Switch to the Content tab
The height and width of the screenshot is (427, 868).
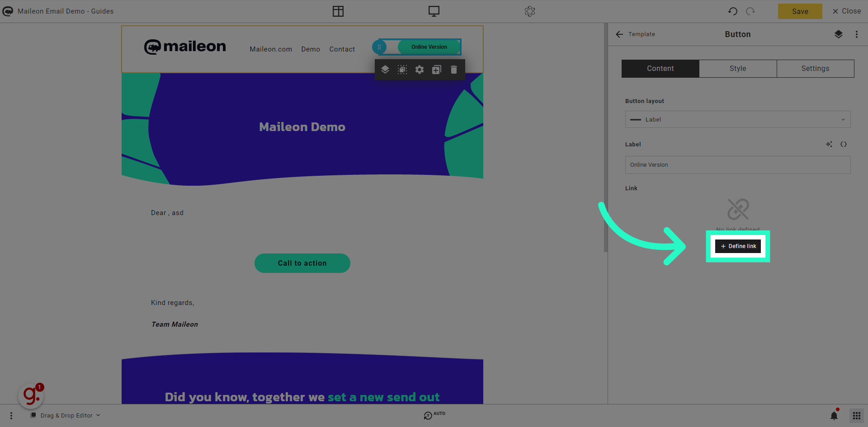[660, 69]
